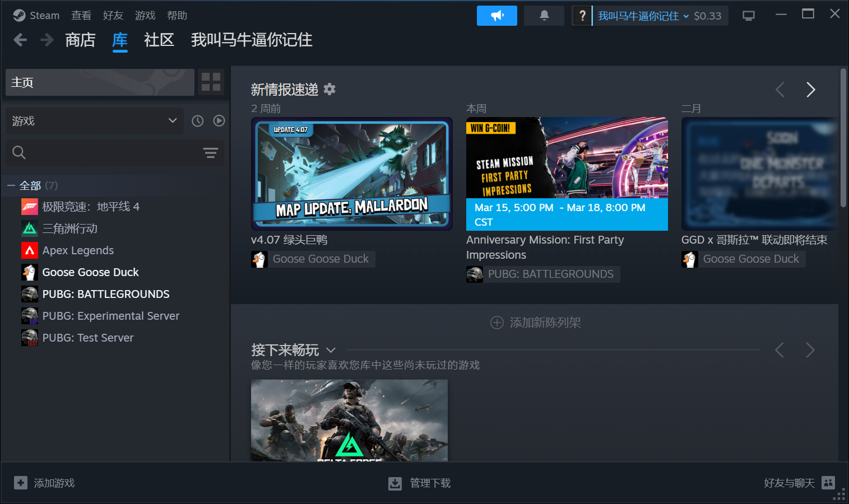
Task: Go back with the navigation arrow
Action: click(x=20, y=40)
